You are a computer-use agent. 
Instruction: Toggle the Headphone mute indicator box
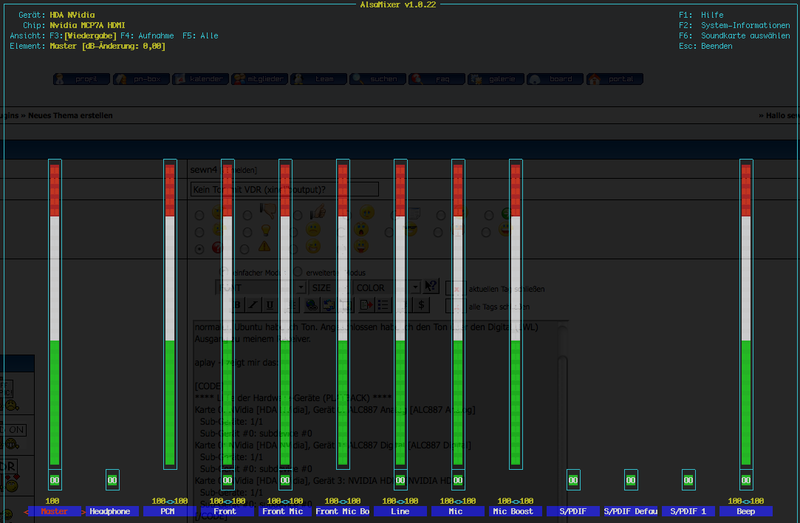tap(112, 481)
